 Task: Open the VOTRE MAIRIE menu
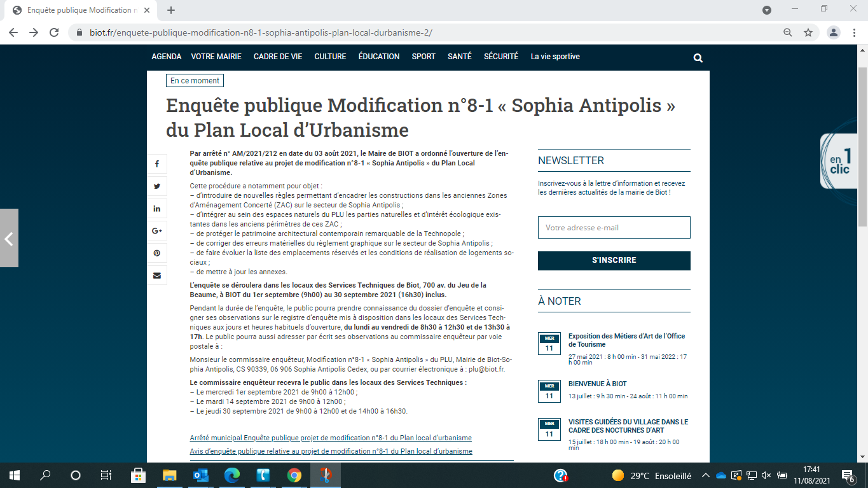click(x=216, y=57)
